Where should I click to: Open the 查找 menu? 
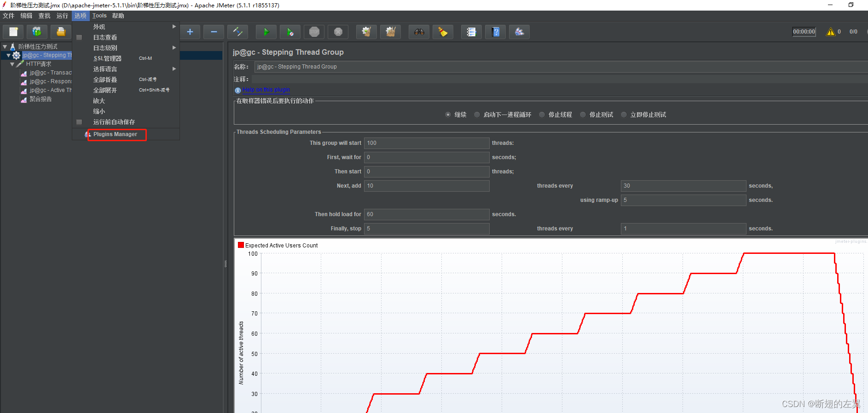click(x=44, y=16)
